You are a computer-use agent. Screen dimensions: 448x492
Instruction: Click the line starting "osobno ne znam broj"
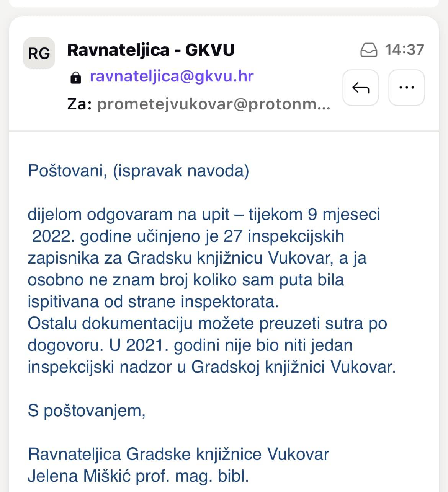(186, 280)
